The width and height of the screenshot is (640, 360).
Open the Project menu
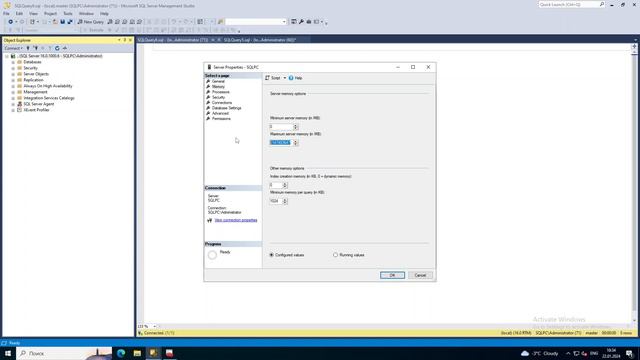pos(50,13)
